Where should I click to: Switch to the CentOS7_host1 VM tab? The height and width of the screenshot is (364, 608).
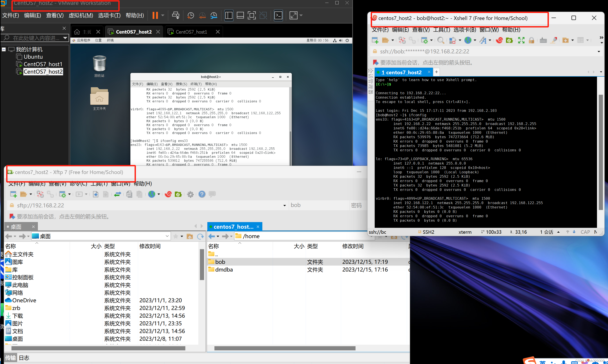191,32
